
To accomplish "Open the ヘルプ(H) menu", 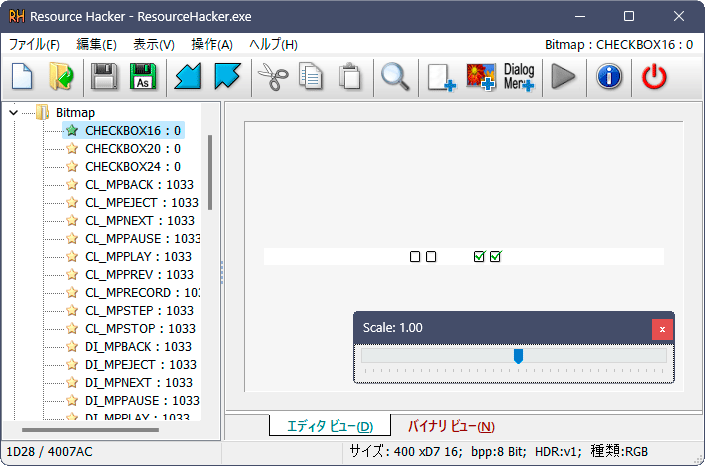I will (x=273, y=45).
